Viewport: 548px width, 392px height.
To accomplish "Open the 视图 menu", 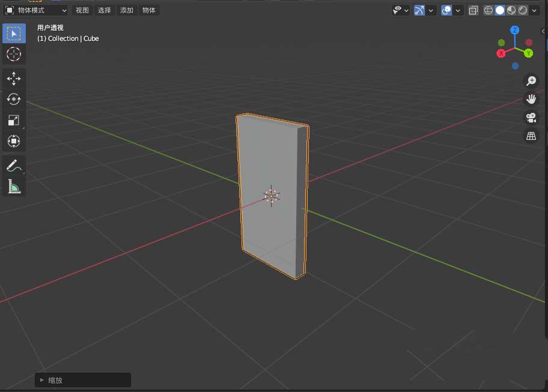I will [x=82, y=10].
